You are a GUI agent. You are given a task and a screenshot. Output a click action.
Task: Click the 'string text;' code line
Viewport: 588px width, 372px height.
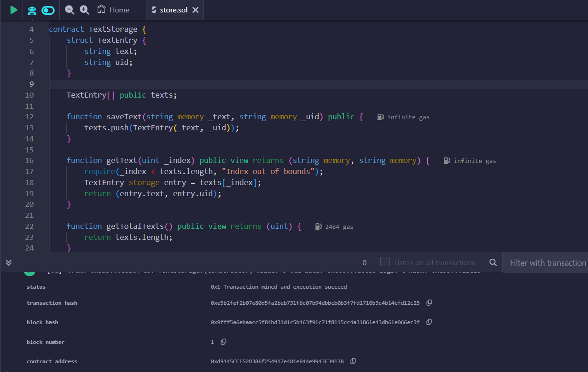coord(111,51)
